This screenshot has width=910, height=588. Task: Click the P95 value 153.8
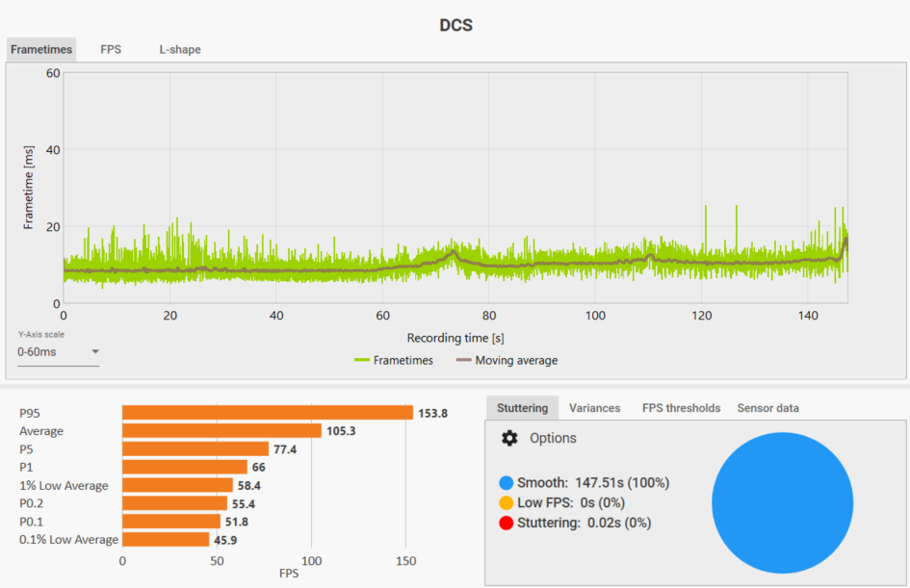433,413
